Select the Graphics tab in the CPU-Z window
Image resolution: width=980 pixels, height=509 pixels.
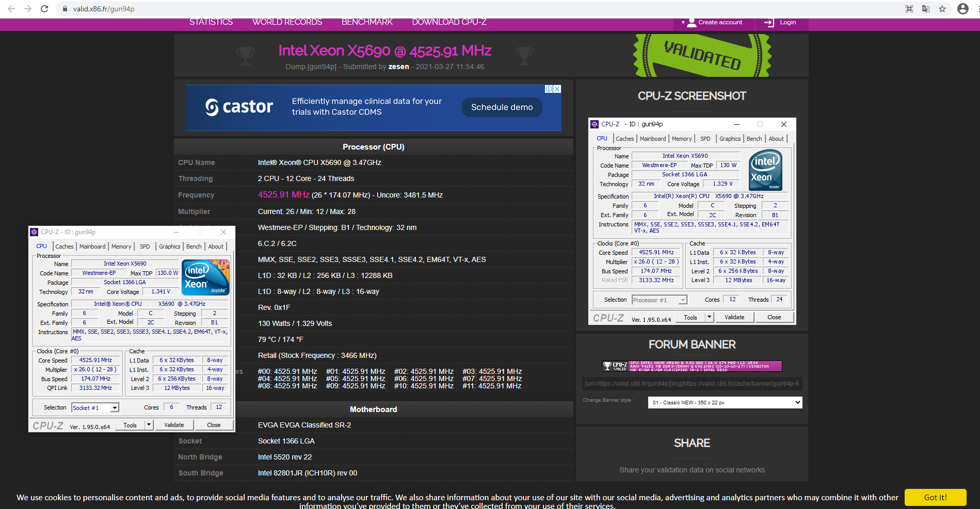(x=170, y=247)
